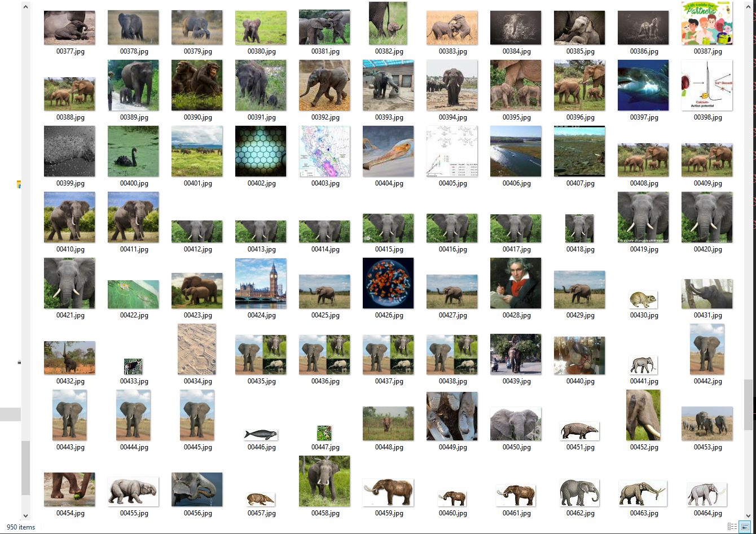Screen dimensions: 756x534
Task: Switch to Details view icon in status bar
Action: (732, 527)
